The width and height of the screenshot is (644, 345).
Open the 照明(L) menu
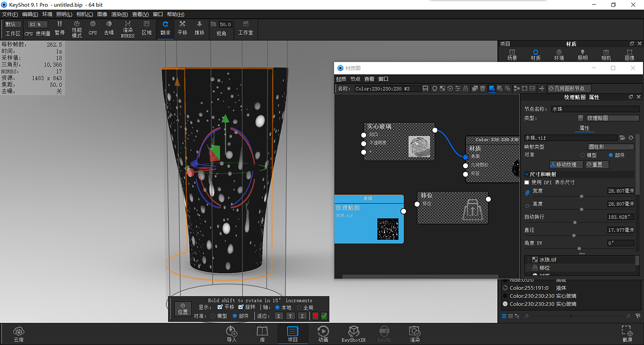(x=64, y=14)
